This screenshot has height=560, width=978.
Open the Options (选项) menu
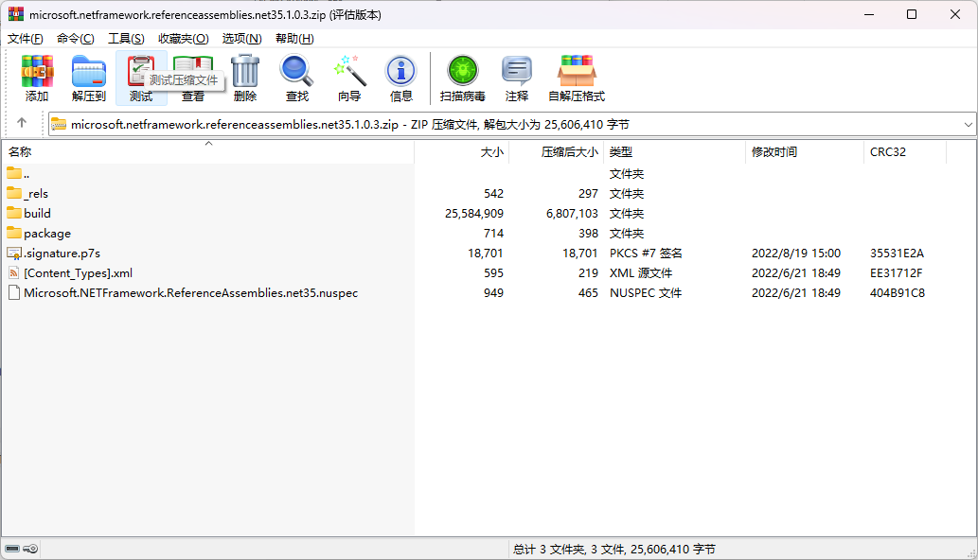point(242,39)
